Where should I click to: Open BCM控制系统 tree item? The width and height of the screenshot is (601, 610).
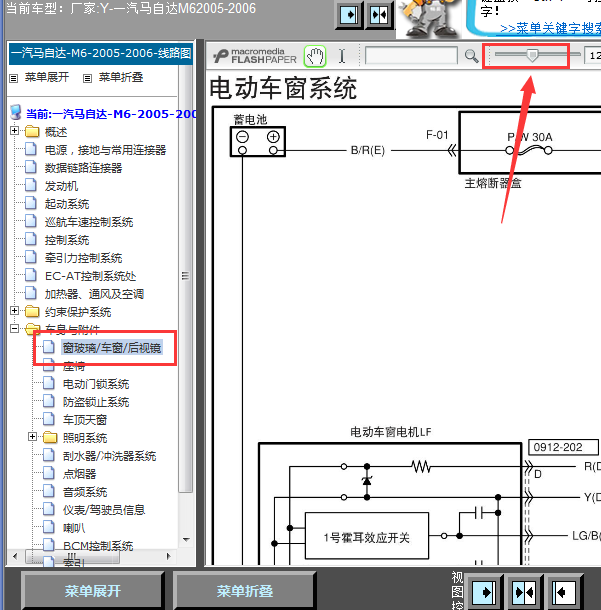[98, 546]
